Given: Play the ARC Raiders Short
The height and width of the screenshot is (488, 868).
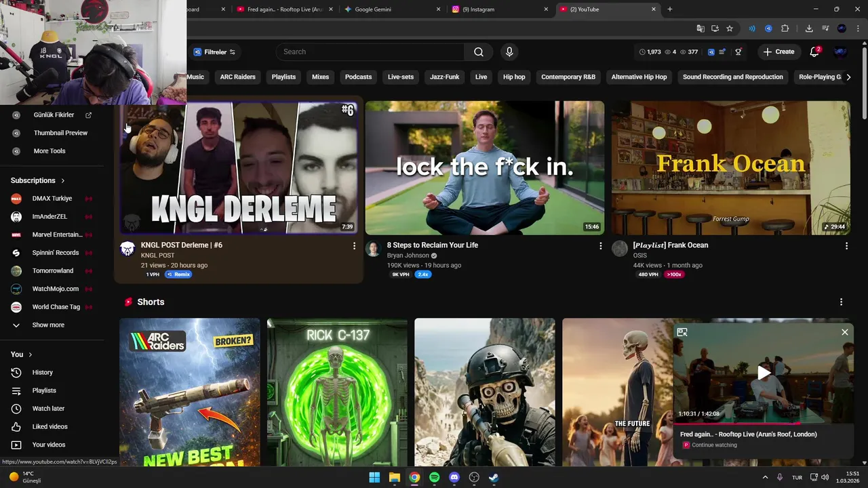Looking at the screenshot, I should [x=190, y=392].
